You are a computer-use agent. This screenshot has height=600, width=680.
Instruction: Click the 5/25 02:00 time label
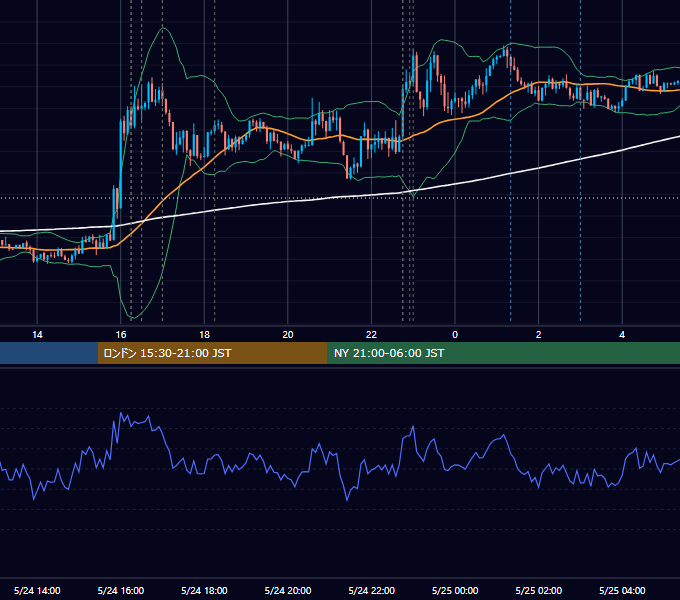(x=539, y=590)
